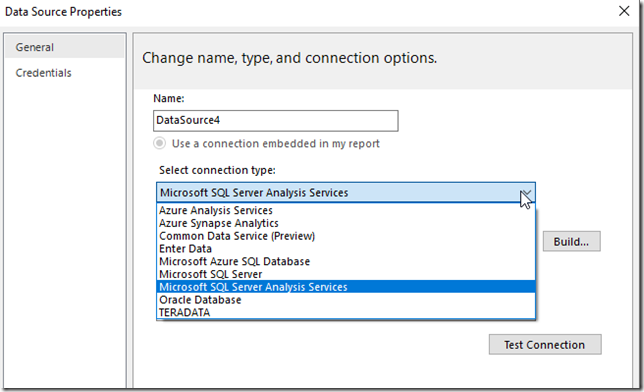Close the Data Source Properties dialog
The image size is (644, 392).
(624, 11)
